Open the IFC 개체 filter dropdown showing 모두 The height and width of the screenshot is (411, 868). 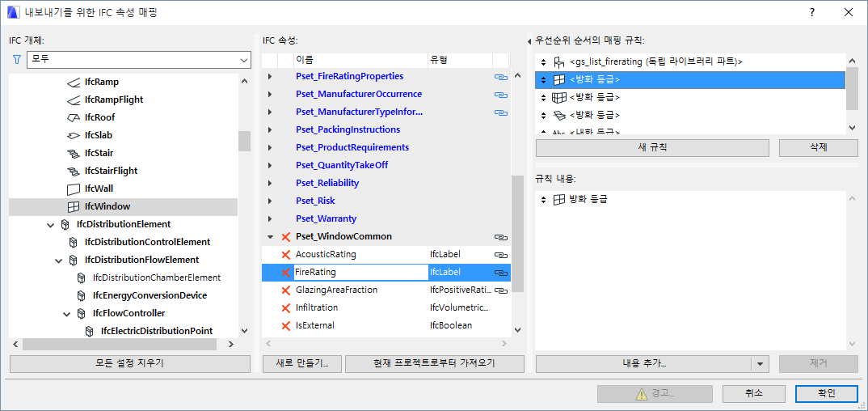click(x=138, y=59)
